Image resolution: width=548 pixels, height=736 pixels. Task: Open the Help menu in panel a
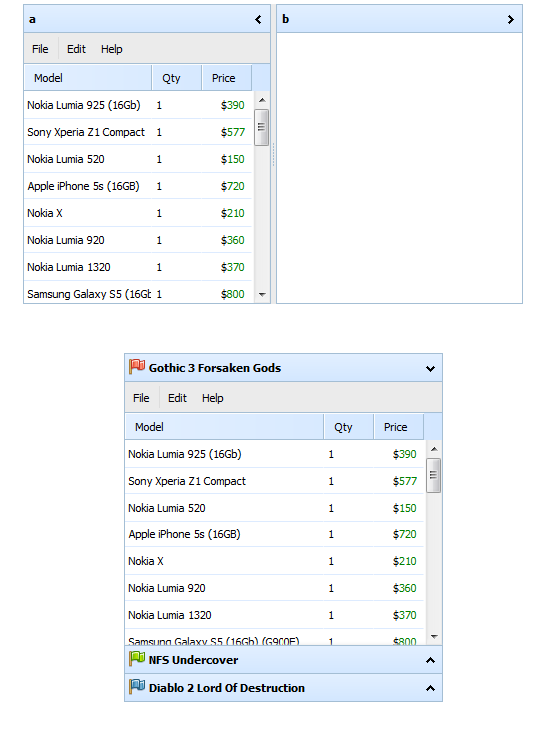[112, 49]
